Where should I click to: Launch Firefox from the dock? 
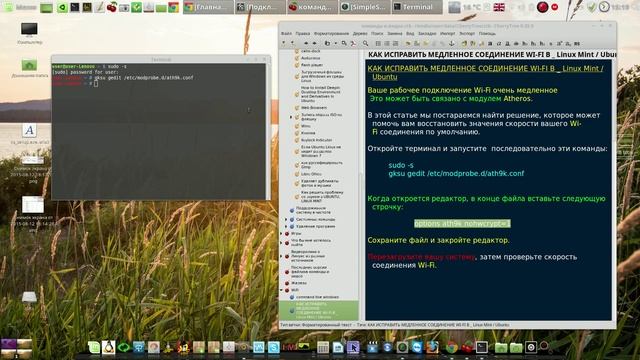pos(433,347)
